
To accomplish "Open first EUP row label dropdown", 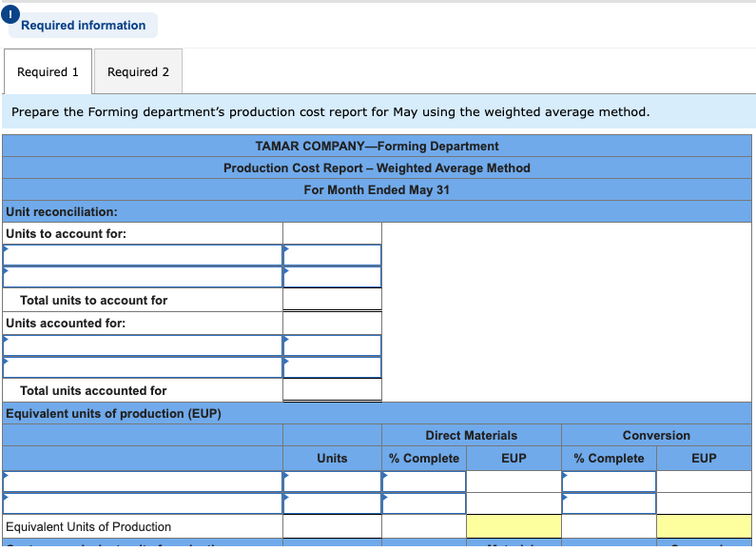I will [143, 482].
